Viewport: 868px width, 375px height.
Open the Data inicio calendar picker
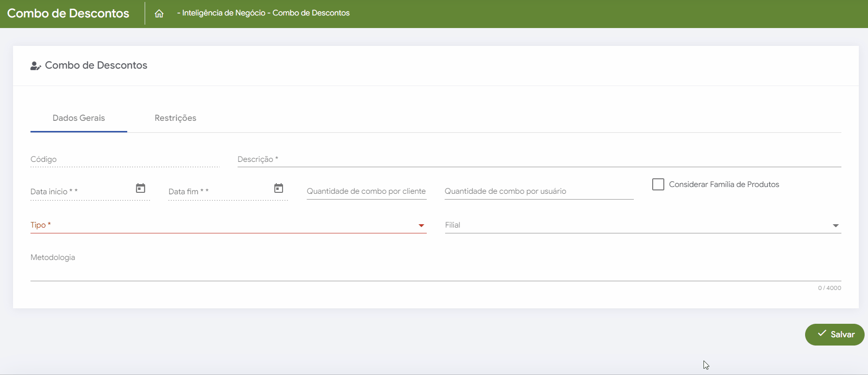[x=140, y=188]
